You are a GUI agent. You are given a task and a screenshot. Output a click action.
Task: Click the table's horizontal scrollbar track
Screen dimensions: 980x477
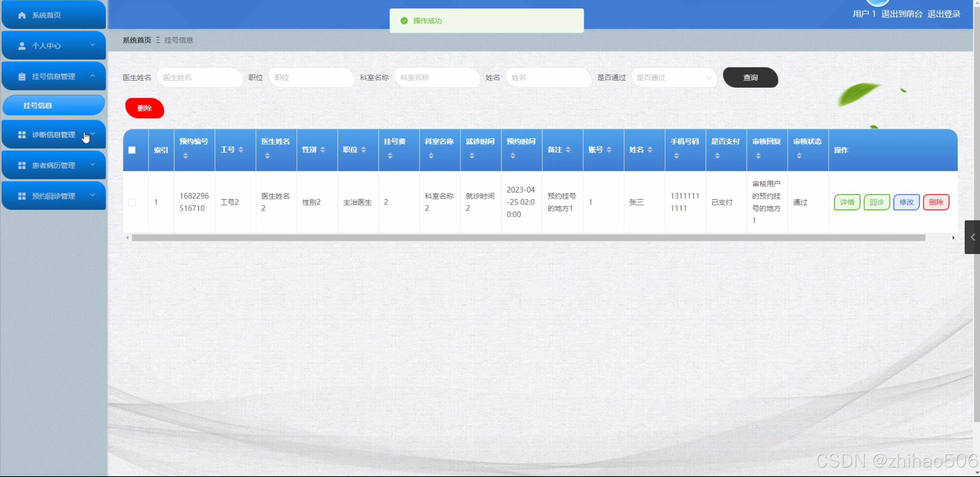[528, 238]
